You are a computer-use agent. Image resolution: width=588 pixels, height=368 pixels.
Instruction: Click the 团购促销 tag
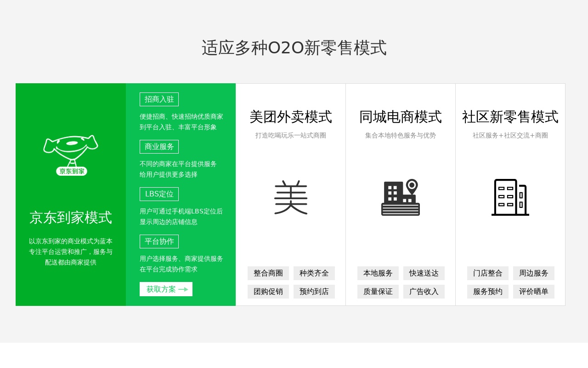[268, 292]
